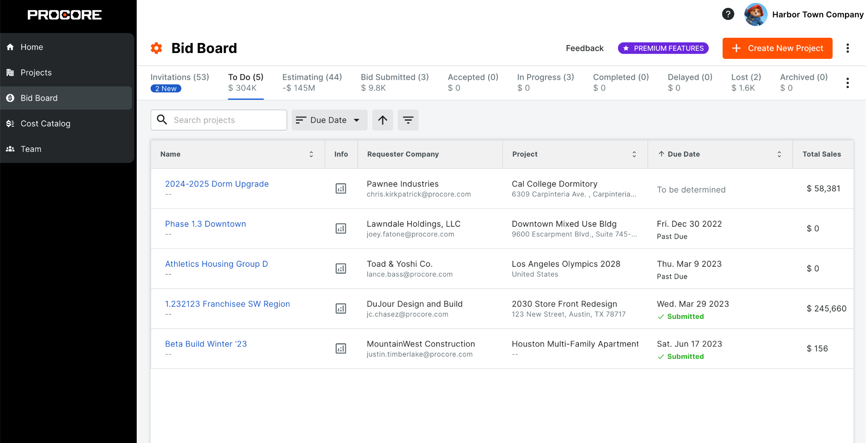Viewport: 868px width, 443px height.
Task: Click the Create New Project button
Action: tap(777, 48)
